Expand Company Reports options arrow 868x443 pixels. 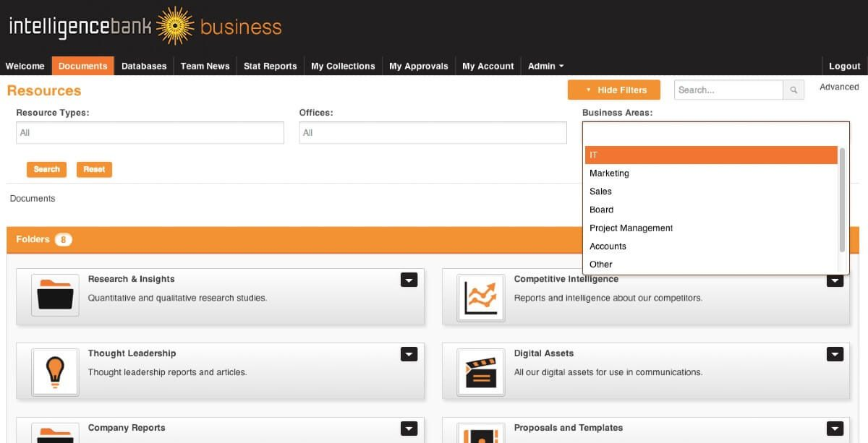coord(409,429)
